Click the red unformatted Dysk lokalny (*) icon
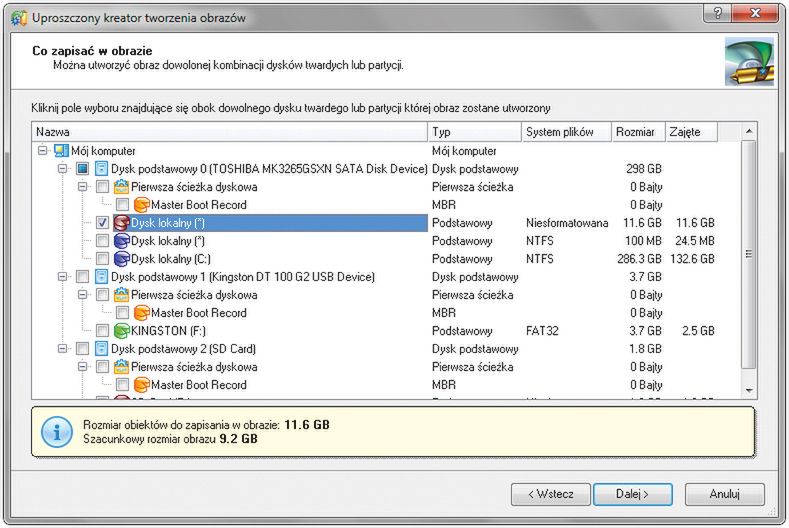 [121, 223]
